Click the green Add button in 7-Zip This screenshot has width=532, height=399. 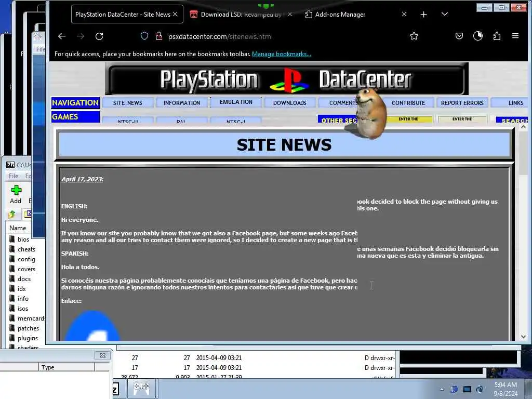coord(16,194)
